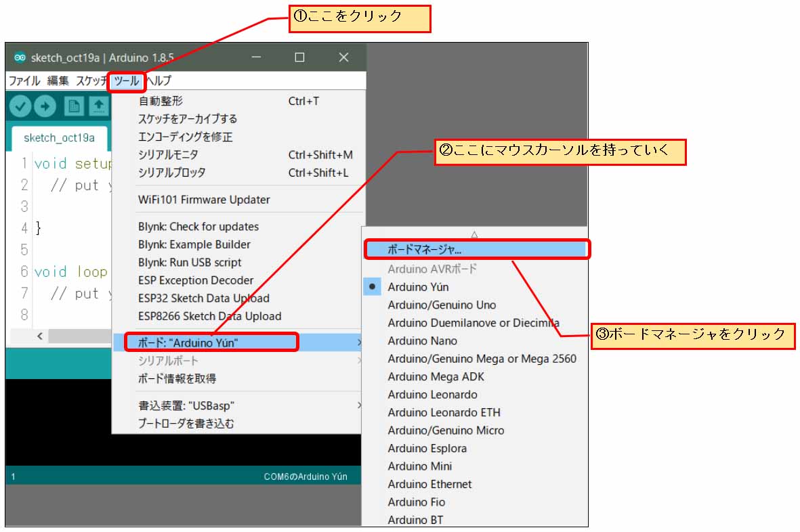The image size is (800, 532).
Task: Click line 6 "void loop" in editor
Action: [71, 271]
